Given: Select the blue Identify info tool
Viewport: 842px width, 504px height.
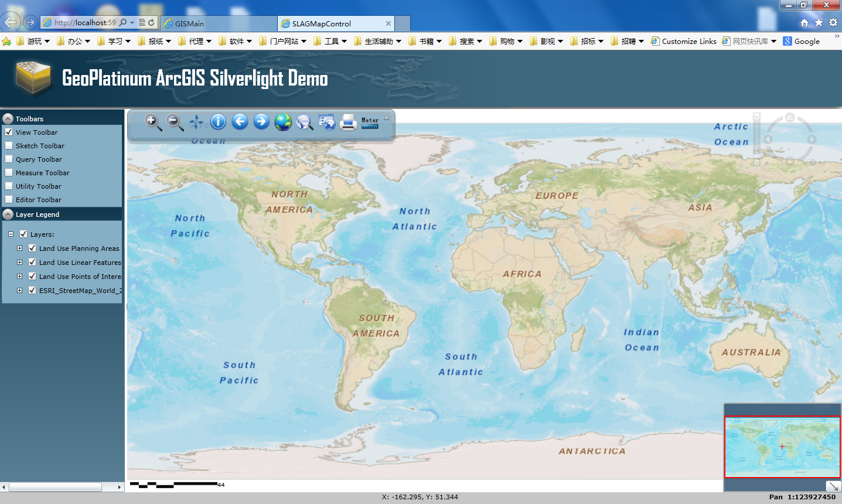Looking at the screenshot, I should pos(218,122).
